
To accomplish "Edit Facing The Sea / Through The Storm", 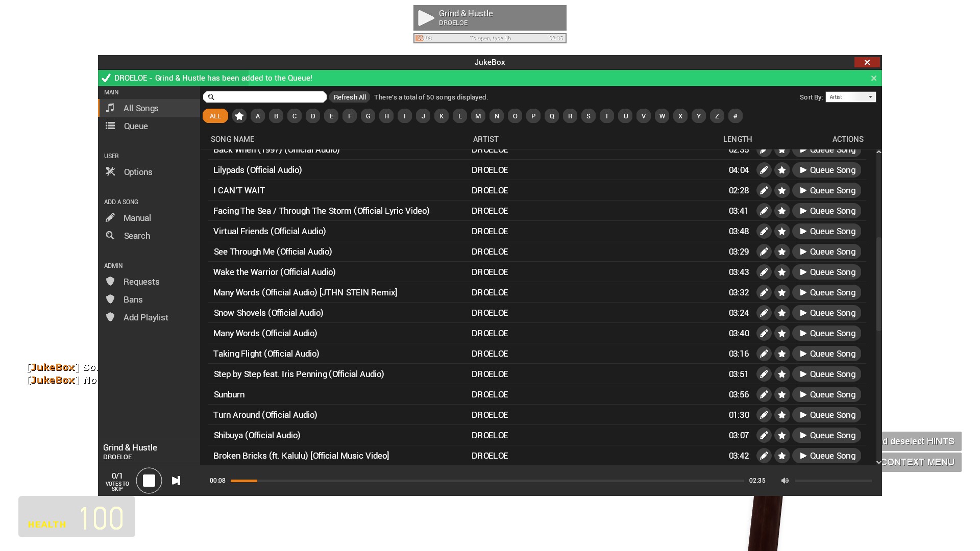I will tap(764, 211).
